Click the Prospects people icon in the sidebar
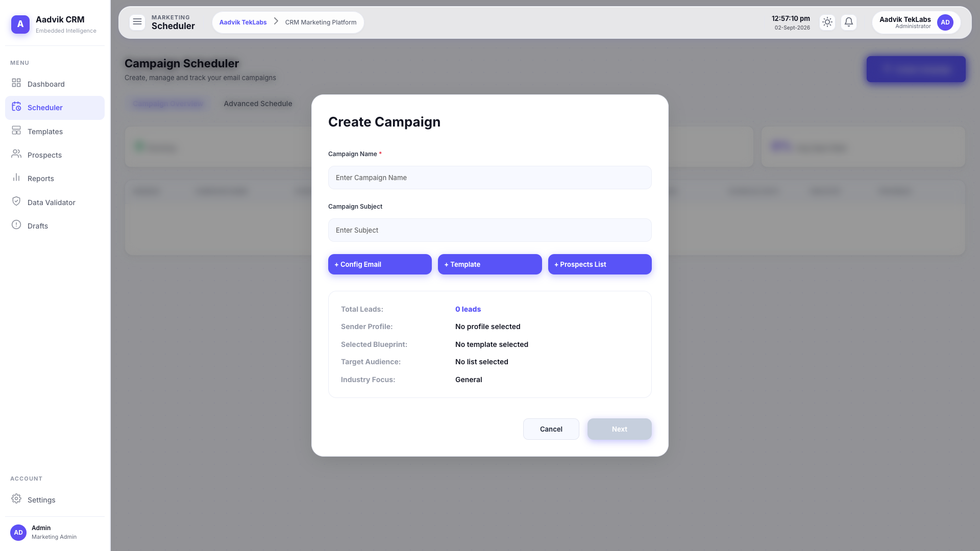980x551 pixels. (16, 154)
